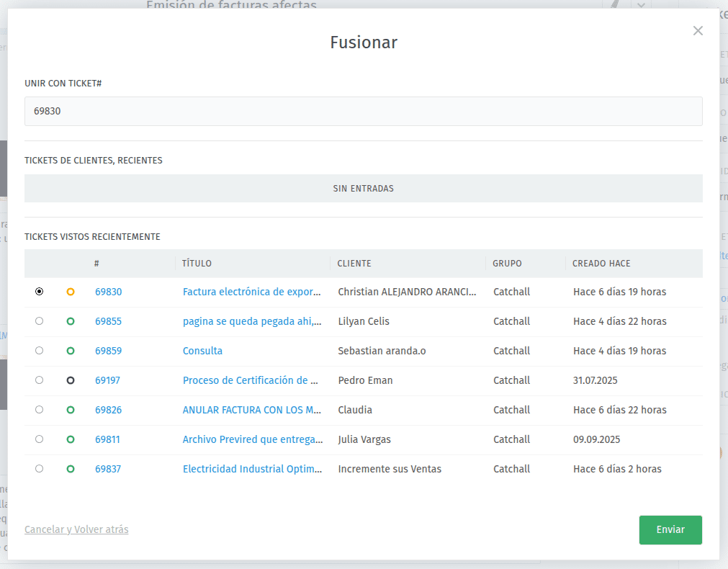Sort table by Creado Hace column header
Viewport: 728px width, 569px height.
point(601,264)
